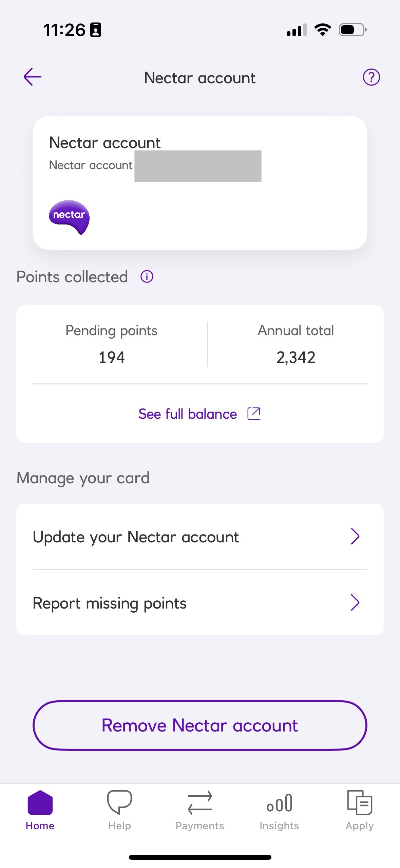This screenshot has height=868, width=400.
Task: Tap the Payments arrows icon
Action: 200,802
